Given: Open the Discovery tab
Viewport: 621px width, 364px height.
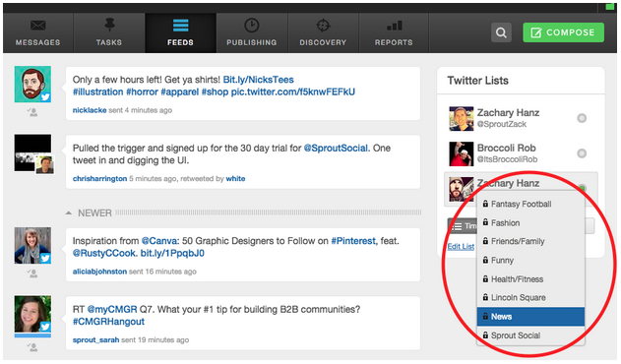Looking at the screenshot, I should tap(323, 32).
